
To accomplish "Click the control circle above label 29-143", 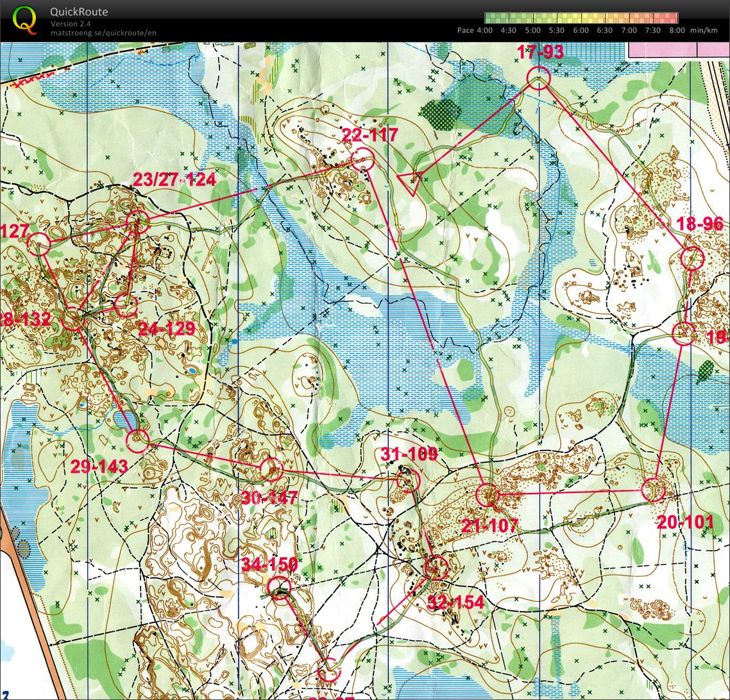I will [x=138, y=440].
